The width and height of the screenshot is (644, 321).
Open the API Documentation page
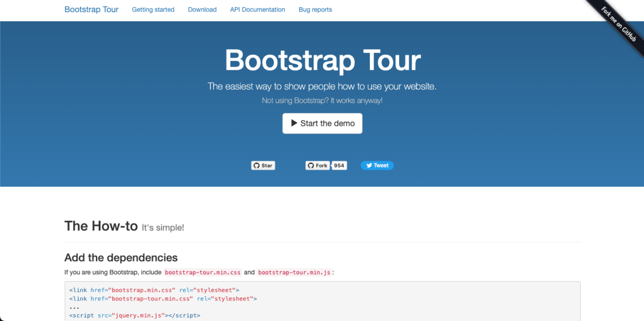tap(257, 9)
